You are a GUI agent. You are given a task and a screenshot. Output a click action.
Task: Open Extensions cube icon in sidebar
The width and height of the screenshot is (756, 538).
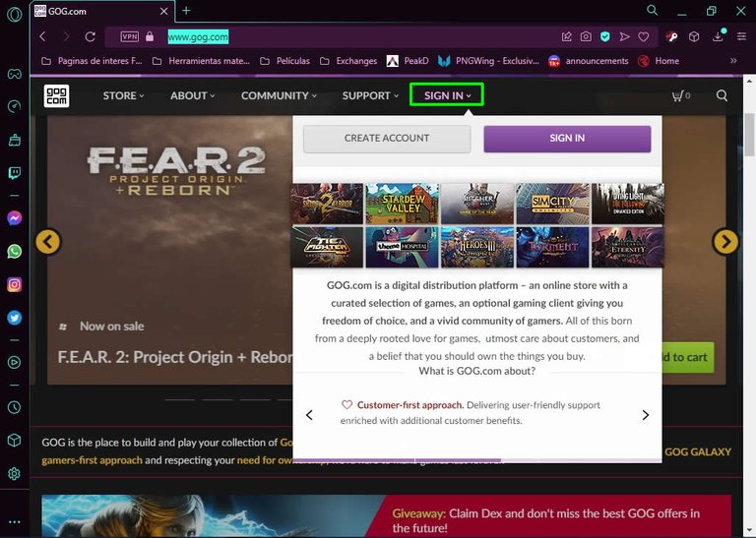coord(15,441)
